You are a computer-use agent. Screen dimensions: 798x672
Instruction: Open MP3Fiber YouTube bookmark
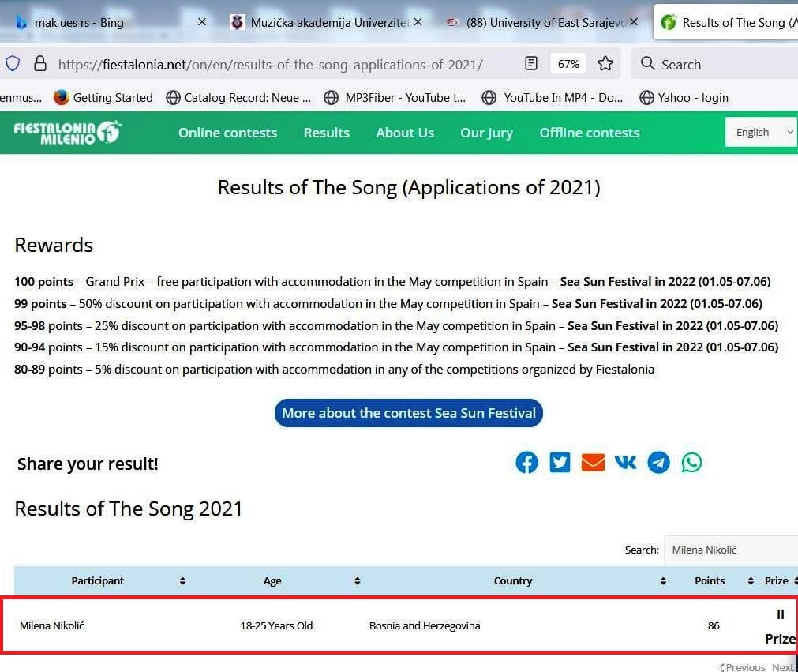tap(395, 97)
